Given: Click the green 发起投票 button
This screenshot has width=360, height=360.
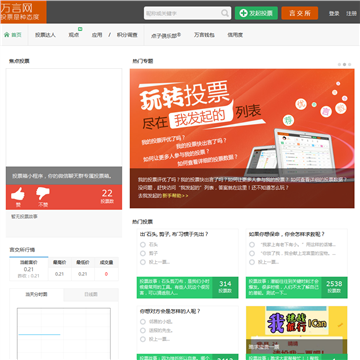Looking at the screenshot, I should click(256, 13).
